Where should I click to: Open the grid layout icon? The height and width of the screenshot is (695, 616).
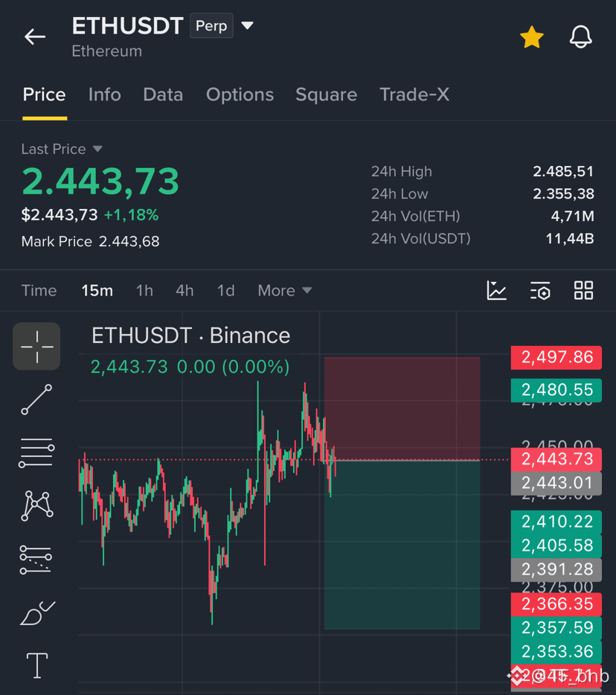click(x=583, y=291)
